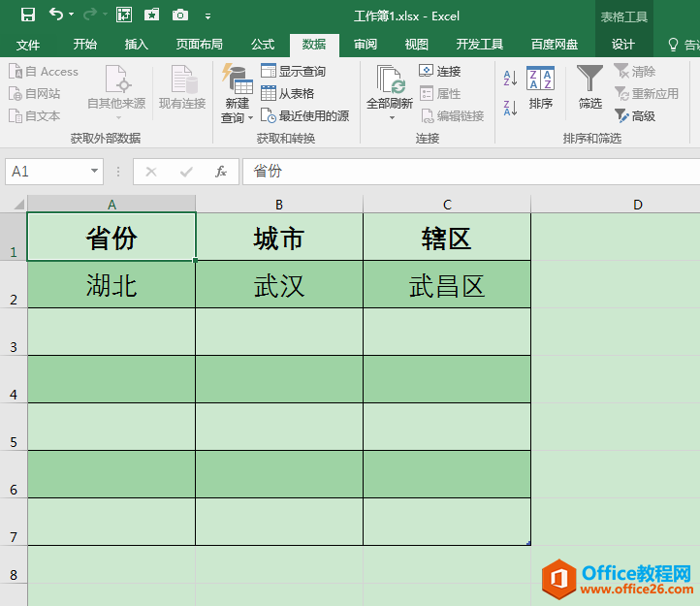Select column A header
The width and height of the screenshot is (700, 606).
111,204
